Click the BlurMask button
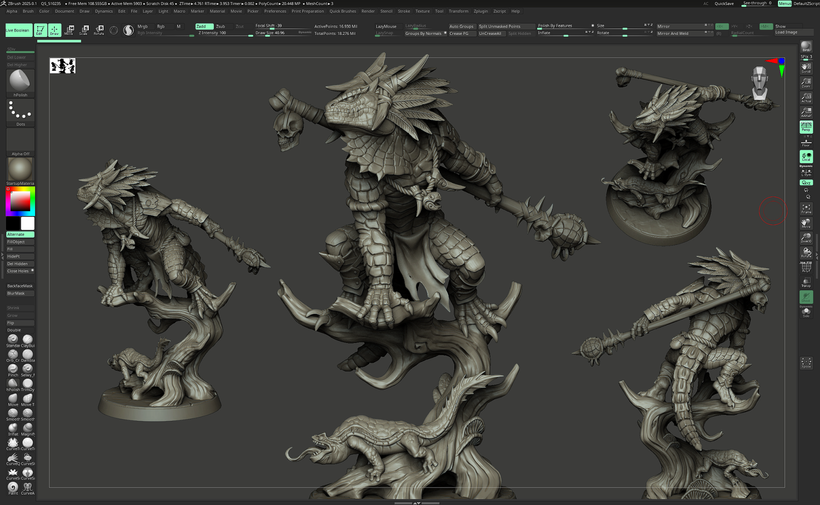Viewport: 820px width, 505px height. pyautogui.click(x=20, y=293)
